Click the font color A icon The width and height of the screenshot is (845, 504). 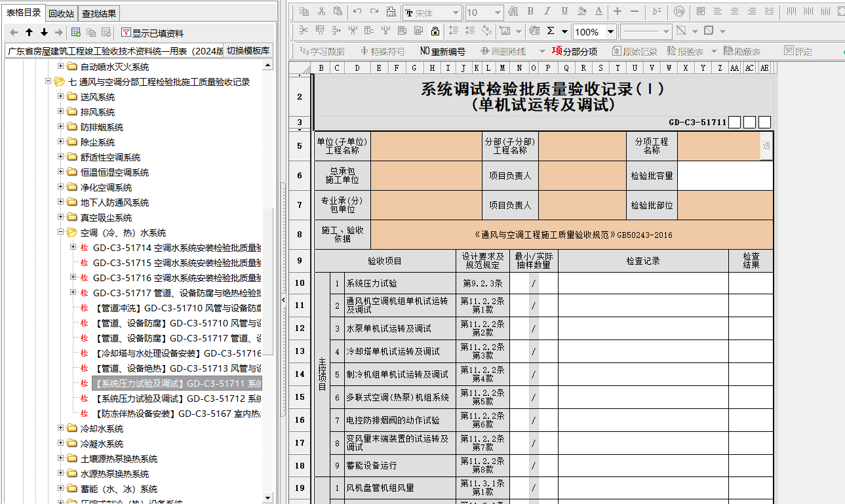[x=599, y=12]
